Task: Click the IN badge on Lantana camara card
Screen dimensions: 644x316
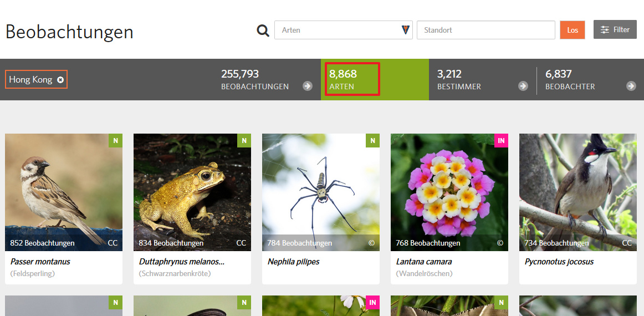Action: pyautogui.click(x=501, y=140)
